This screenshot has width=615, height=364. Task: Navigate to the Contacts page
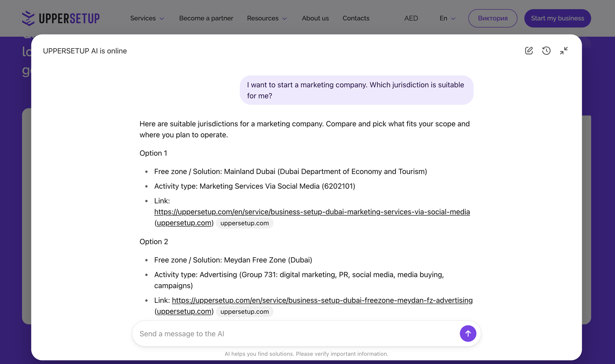click(x=356, y=18)
